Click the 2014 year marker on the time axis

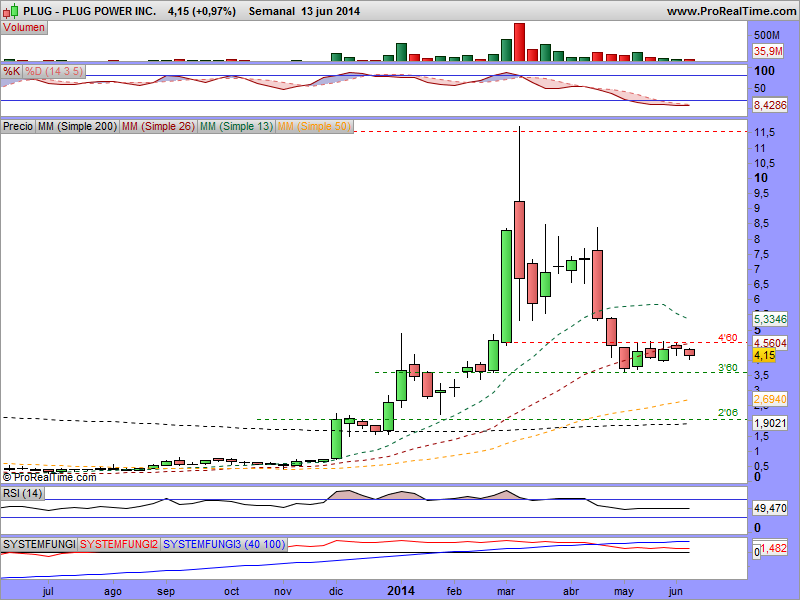pos(401,591)
